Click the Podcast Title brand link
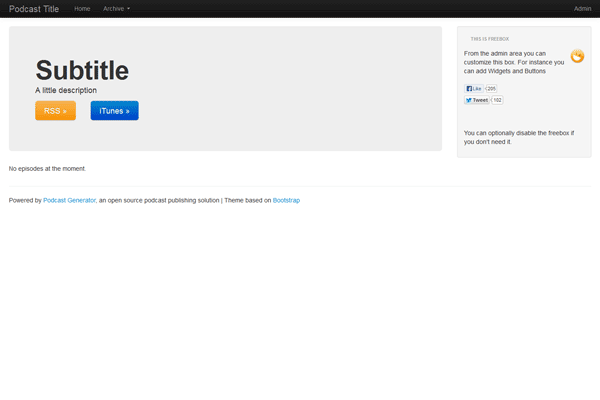The image size is (600, 400). [x=34, y=9]
